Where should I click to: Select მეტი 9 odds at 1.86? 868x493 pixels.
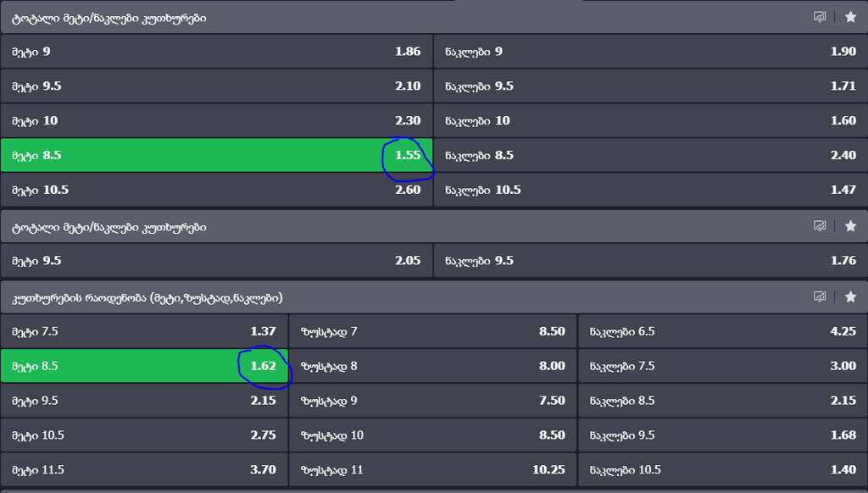[216, 52]
